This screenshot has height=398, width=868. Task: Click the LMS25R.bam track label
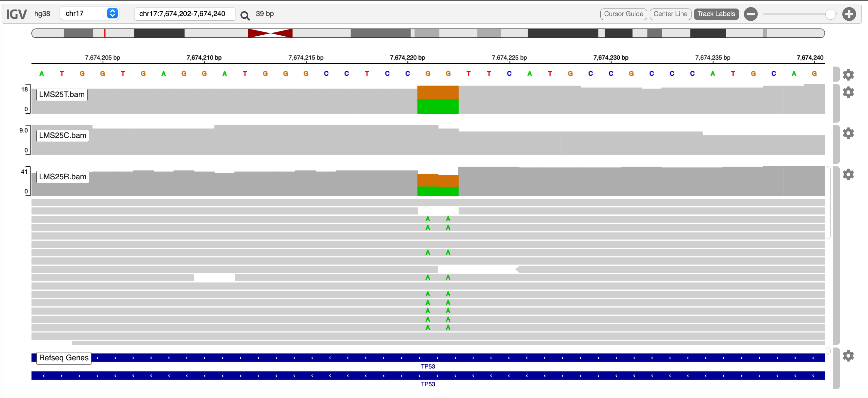point(63,177)
